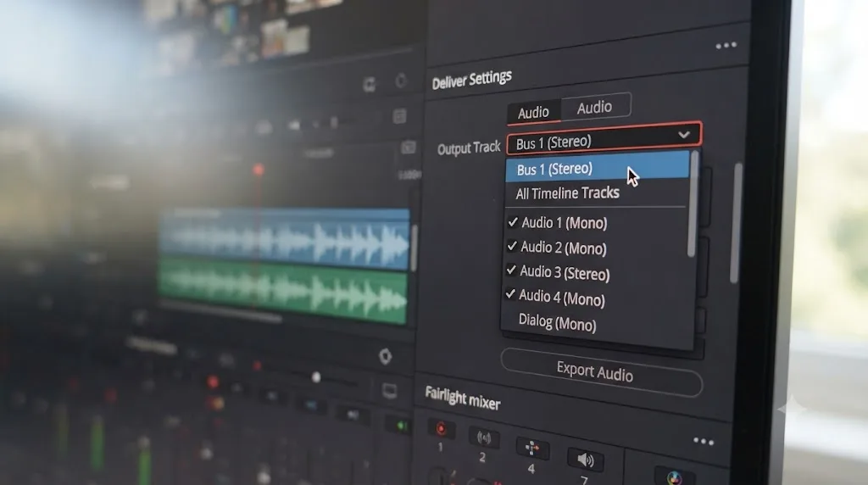Click the broadcast waves icon above number 2
The width and height of the screenshot is (868, 485).
[x=483, y=438]
